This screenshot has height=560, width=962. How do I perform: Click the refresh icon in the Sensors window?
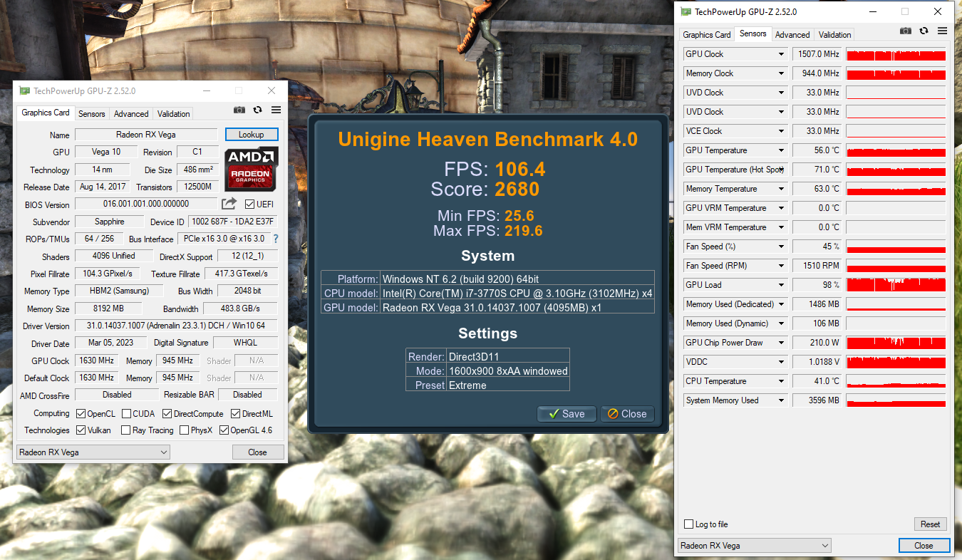pyautogui.click(x=924, y=31)
